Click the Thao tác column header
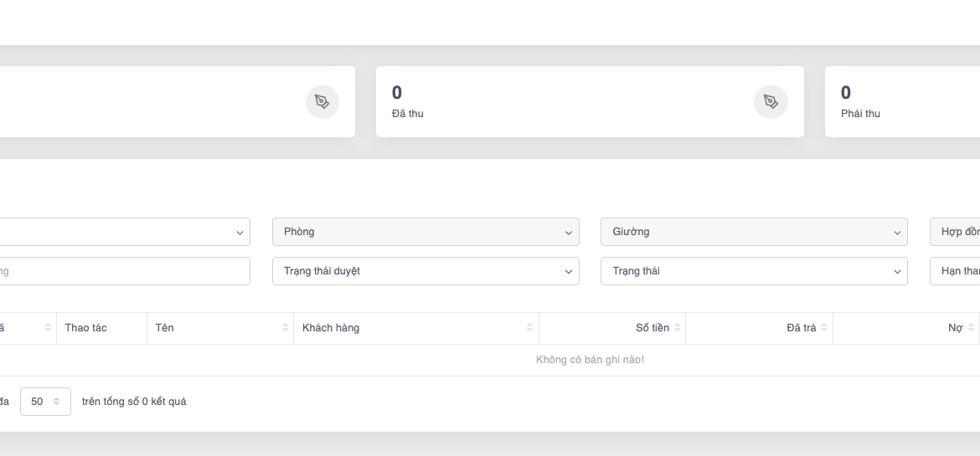980x456 pixels. pos(86,328)
